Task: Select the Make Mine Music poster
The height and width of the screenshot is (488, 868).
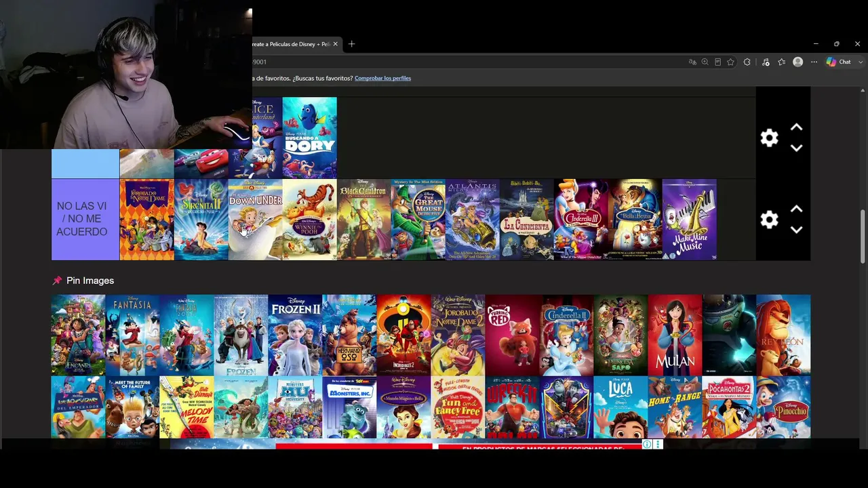Action: click(x=689, y=220)
